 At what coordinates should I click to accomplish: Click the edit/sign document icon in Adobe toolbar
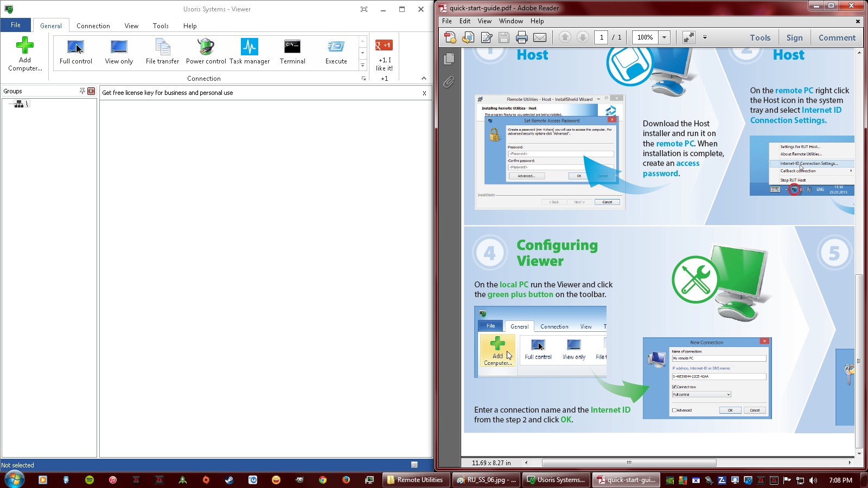pos(487,37)
